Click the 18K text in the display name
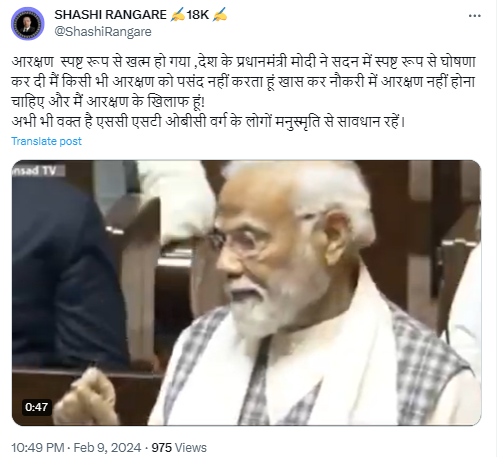This screenshot has height=457, width=497. pyautogui.click(x=198, y=15)
